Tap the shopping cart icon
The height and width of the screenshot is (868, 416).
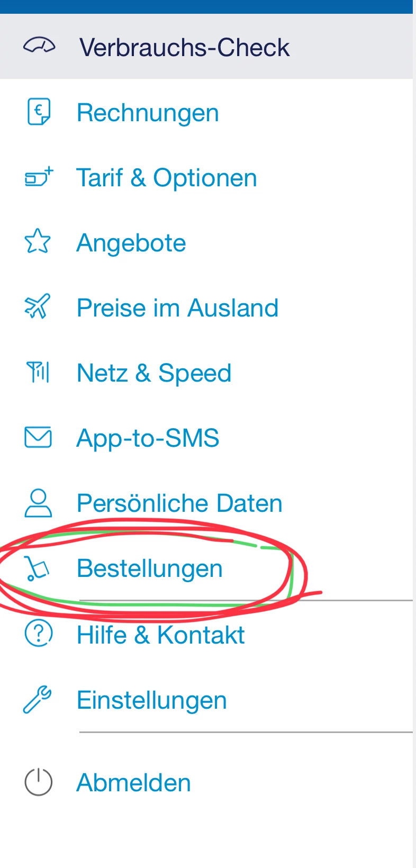[x=38, y=568]
